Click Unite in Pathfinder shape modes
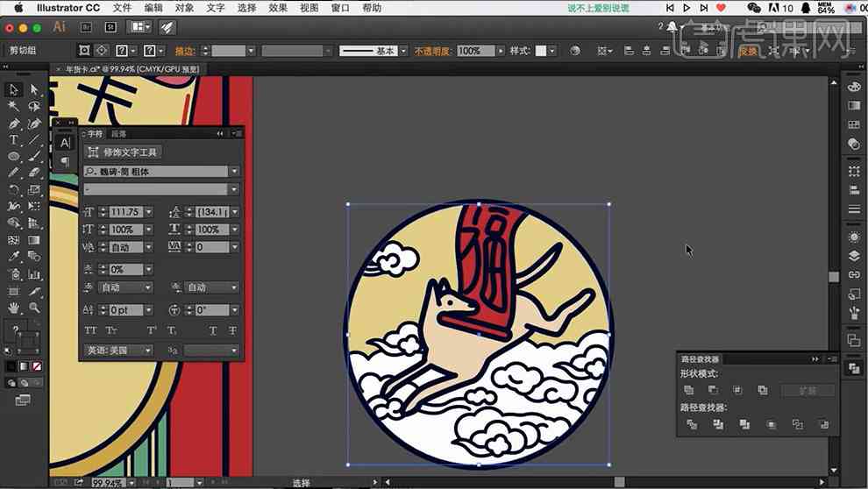This screenshot has height=489, width=868. click(688, 390)
